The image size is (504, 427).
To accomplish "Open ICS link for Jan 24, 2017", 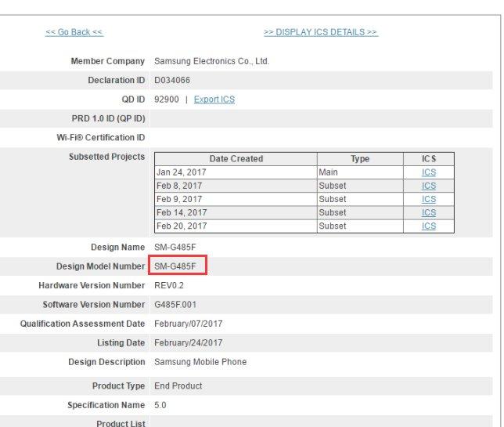I will [x=429, y=172].
